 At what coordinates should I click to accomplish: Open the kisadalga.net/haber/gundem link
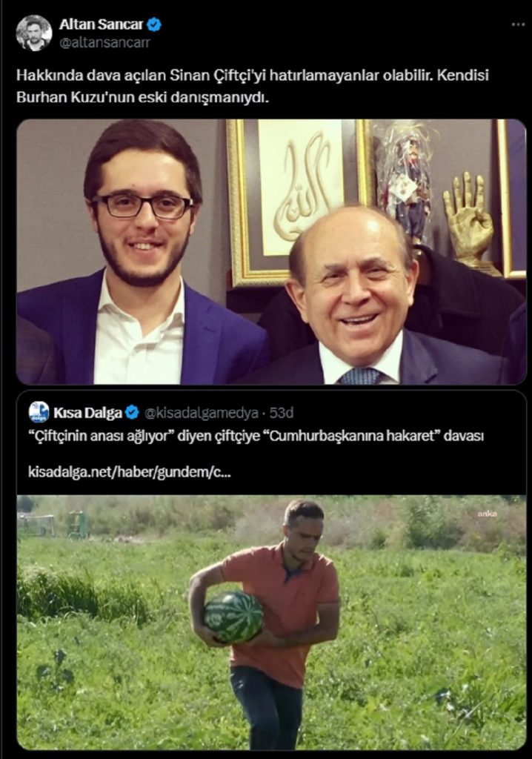[x=129, y=472]
